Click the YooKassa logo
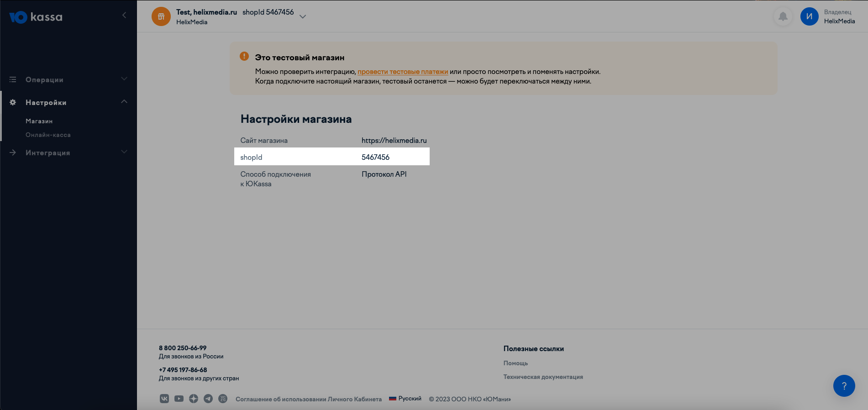Screen dimensions: 868x410 tap(36, 17)
